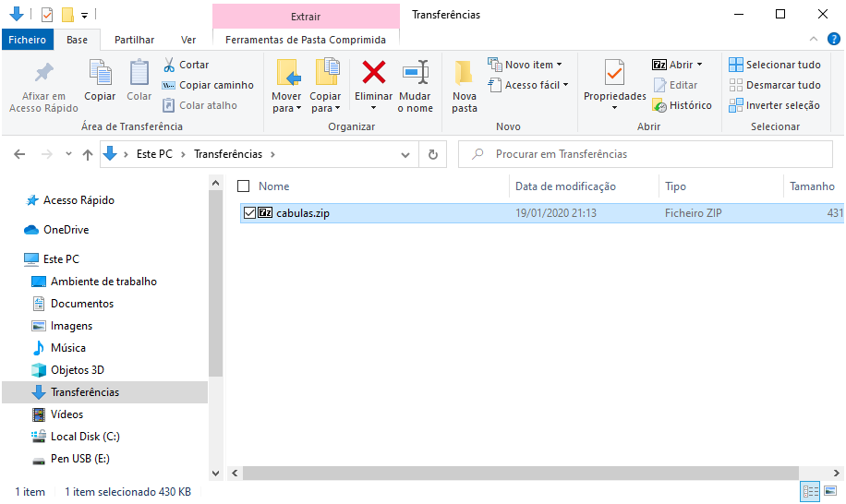Open the Novo item dropdown
This screenshot has height=504, width=846.
[525, 65]
